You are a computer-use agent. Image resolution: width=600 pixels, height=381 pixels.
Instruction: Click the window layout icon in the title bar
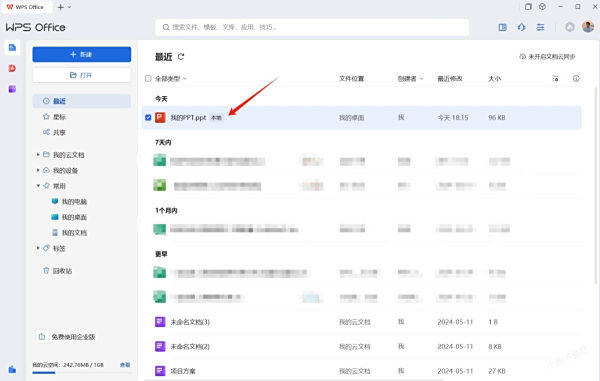tap(528, 7)
